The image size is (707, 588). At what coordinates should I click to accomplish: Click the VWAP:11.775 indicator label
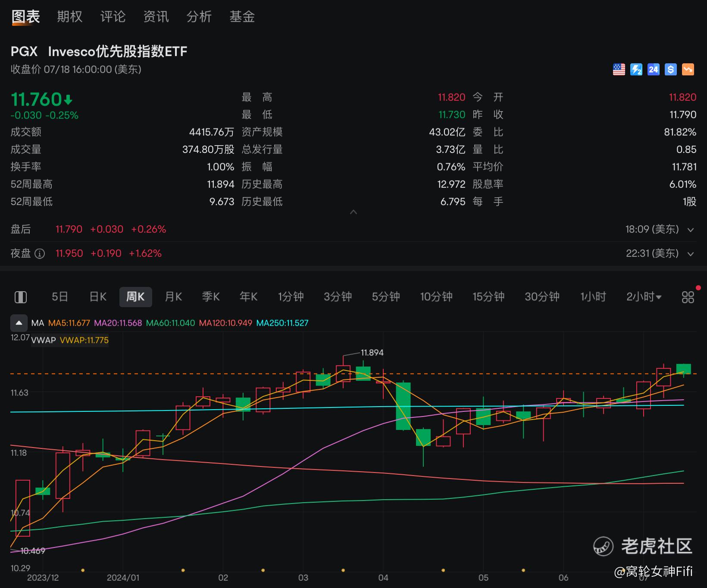[x=84, y=340]
